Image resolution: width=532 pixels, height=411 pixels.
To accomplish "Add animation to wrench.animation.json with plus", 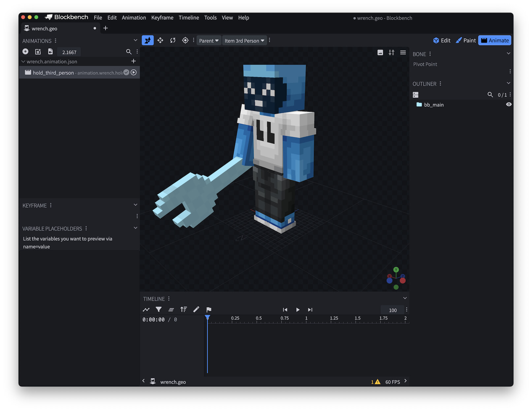I will coord(134,61).
